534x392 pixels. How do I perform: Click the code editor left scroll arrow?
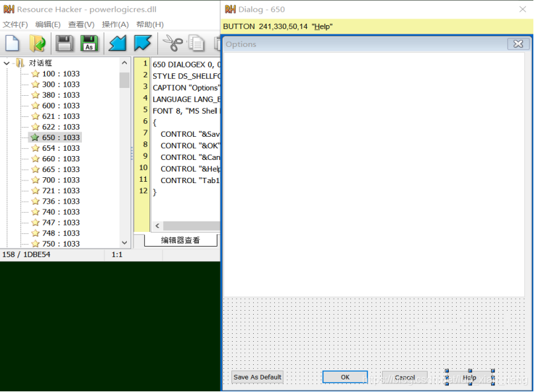[x=157, y=226]
